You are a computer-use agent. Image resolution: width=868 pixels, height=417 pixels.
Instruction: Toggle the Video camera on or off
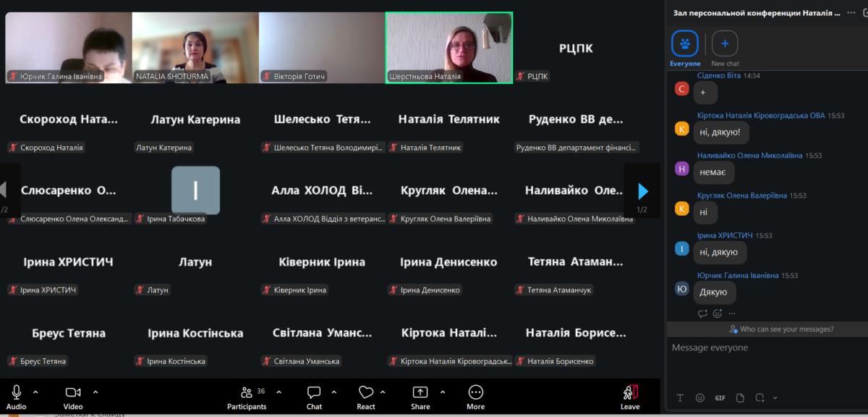pyautogui.click(x=73, y=392)
